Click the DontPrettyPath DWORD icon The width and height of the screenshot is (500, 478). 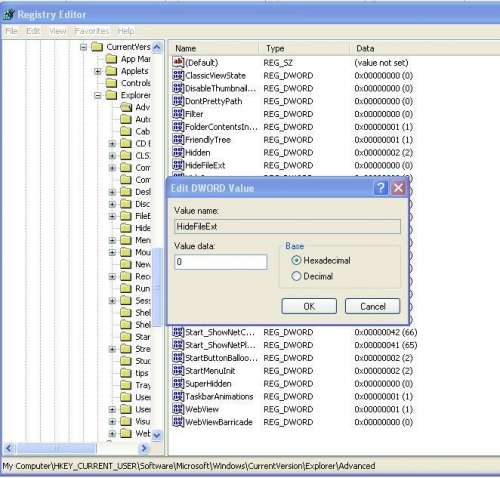pos(178,101)
